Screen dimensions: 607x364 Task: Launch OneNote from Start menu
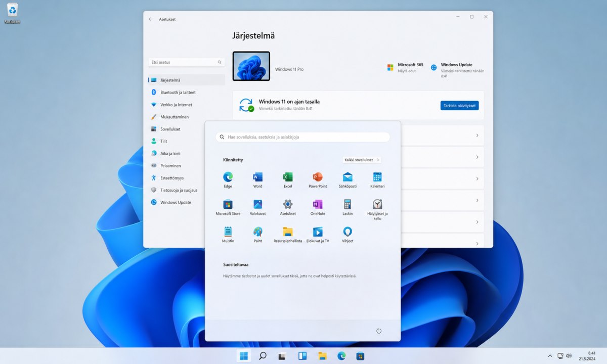tap(318, 207)
